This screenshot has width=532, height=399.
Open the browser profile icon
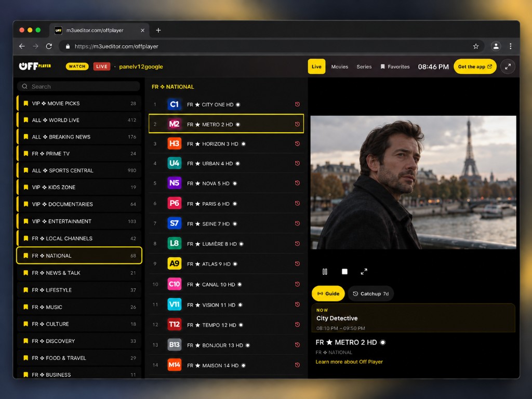(496, 46)
